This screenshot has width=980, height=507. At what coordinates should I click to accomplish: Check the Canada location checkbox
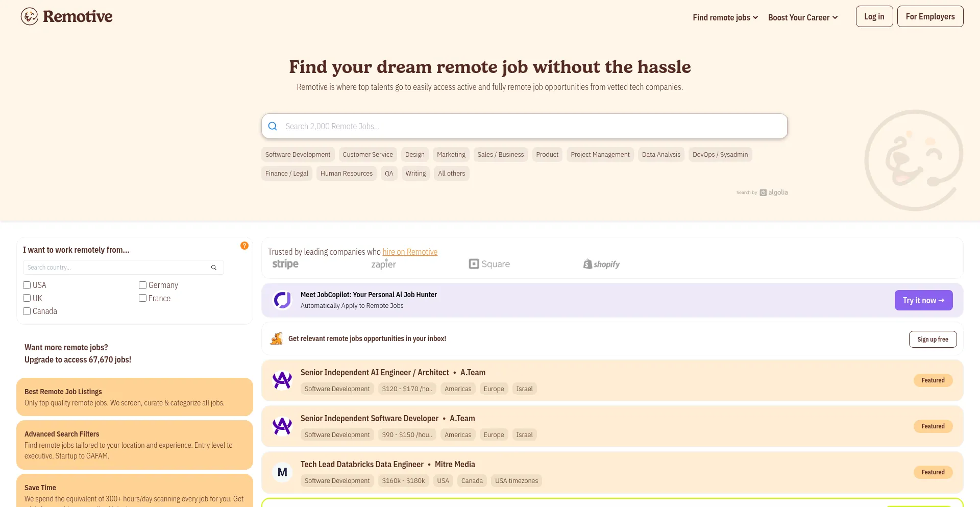[x=27, y=311]
